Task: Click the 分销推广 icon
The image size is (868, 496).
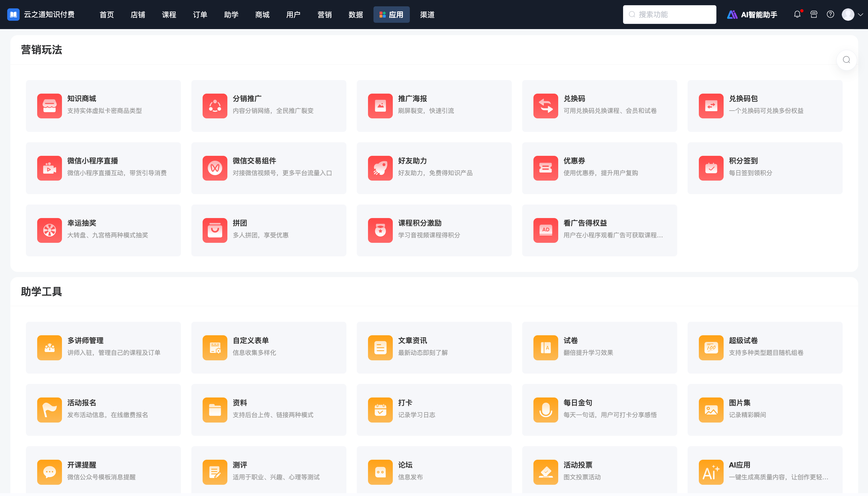Action: click(x=215, y=106)
